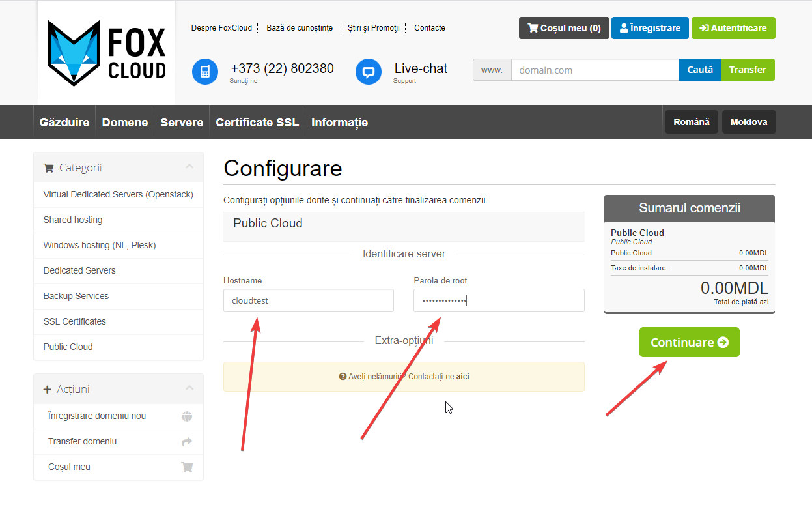
Task: Click the globe icon beside Înregistrare domeniu nou
Action: pyautogui.click(x=187, y=416)
